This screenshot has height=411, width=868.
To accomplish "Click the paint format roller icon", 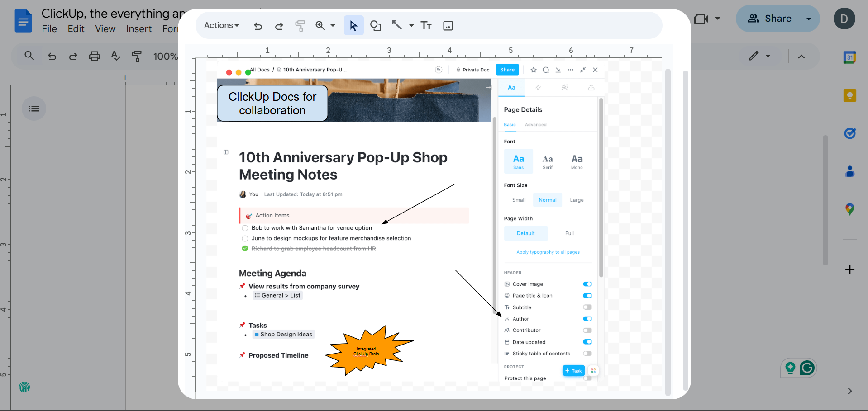I will [x=300, y=25].
